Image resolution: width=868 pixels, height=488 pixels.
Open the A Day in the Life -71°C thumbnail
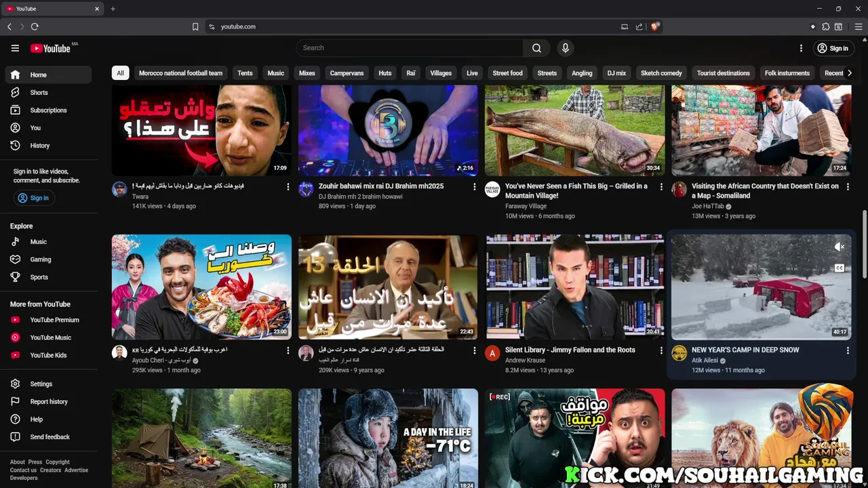pos(388,438)
